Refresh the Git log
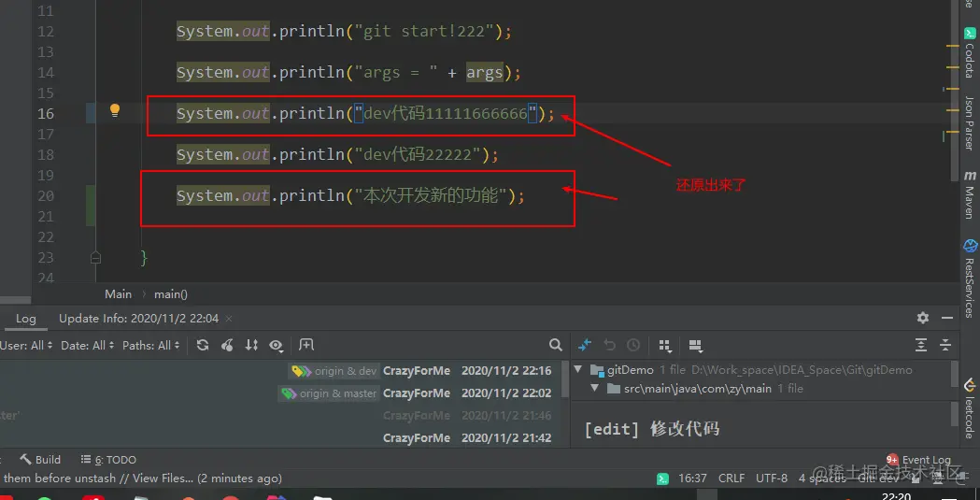980x500 pixels. coord(203,345)
